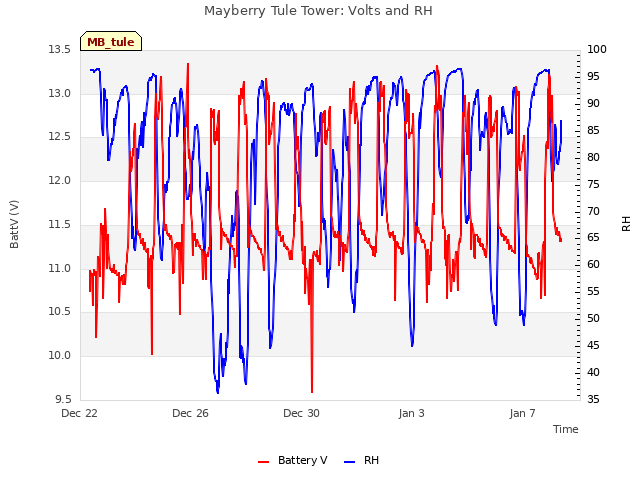Click the 40 right axis value
Image resolution: width=640 pixels, height=480 pixels.
[x=593, y=373]
